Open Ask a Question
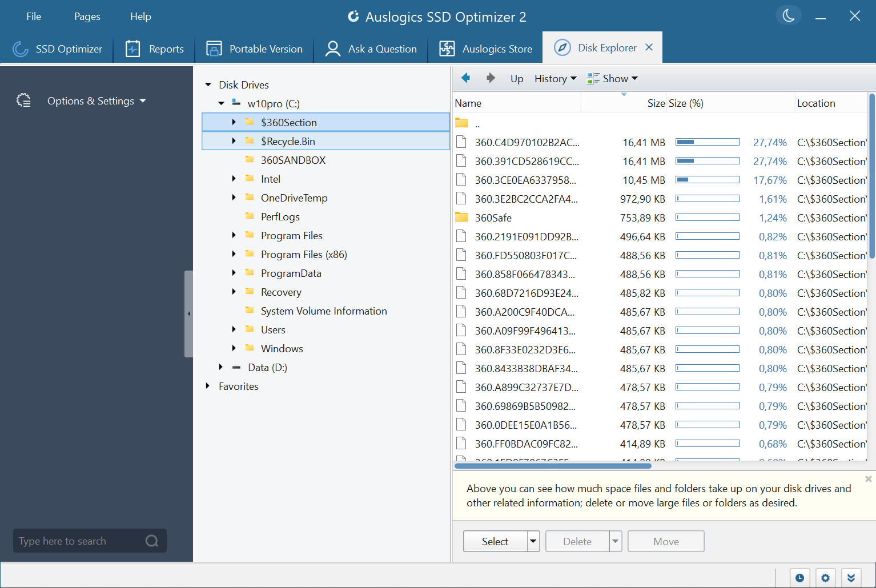 [371, 49]
